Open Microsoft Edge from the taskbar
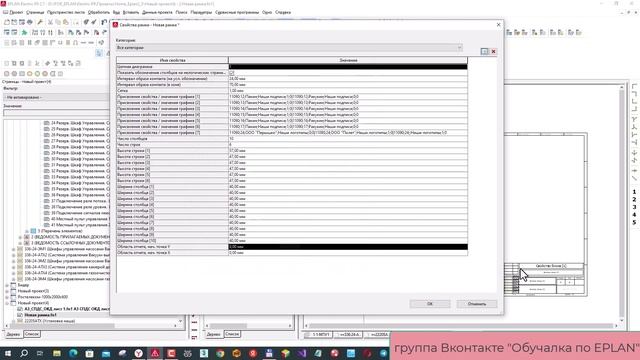 (73, 353)
